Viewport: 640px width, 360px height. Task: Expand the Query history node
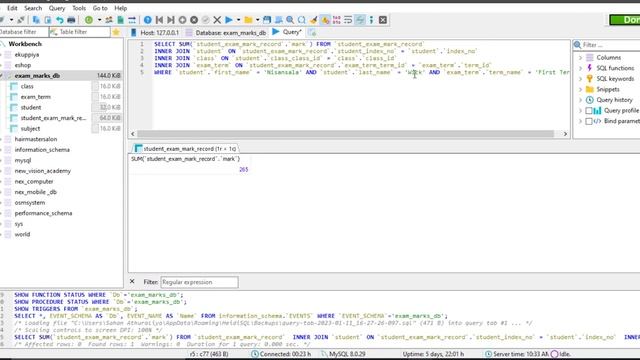coord(580,100)
